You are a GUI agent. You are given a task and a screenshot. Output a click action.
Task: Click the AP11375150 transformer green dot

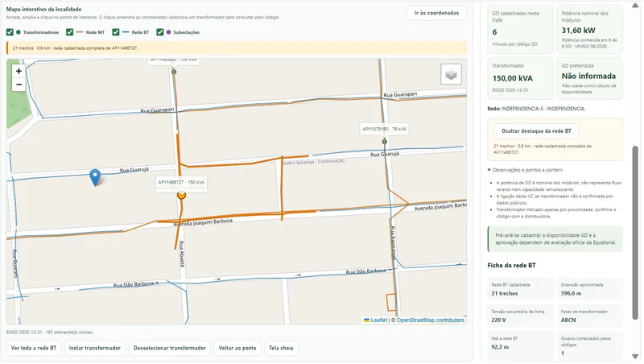(385, 141)
